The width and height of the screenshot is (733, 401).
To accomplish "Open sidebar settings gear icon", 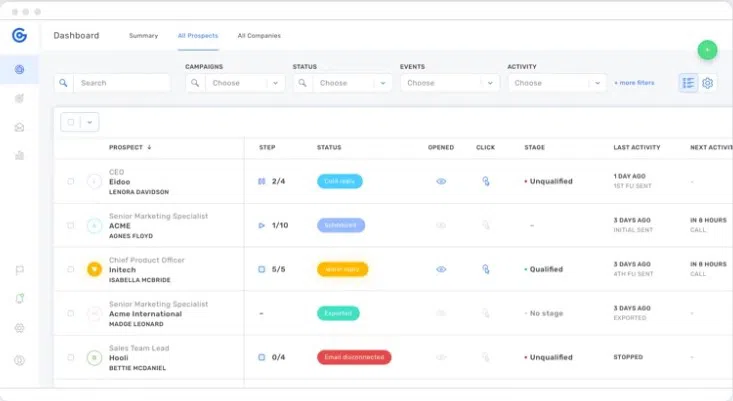I will tap(19, 328).
